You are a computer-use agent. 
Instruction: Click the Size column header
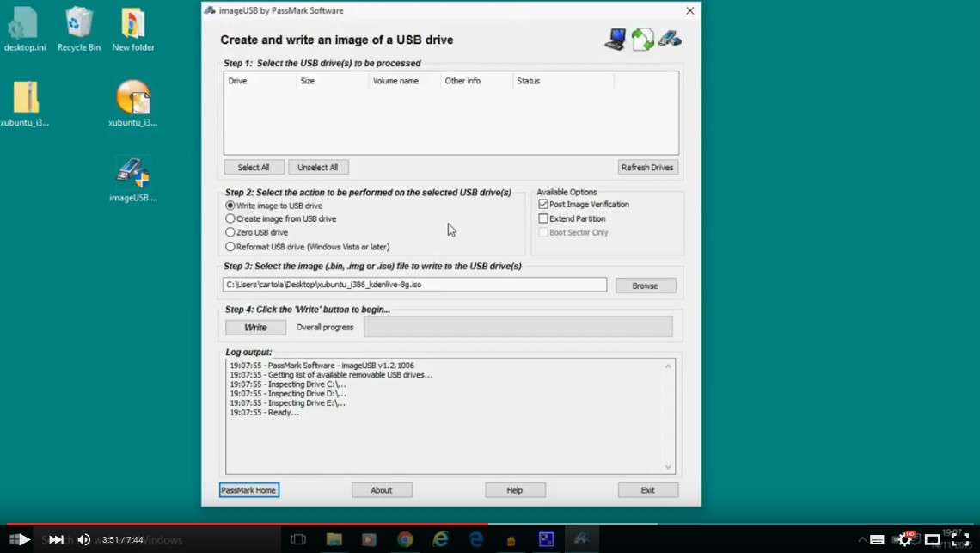332,81
